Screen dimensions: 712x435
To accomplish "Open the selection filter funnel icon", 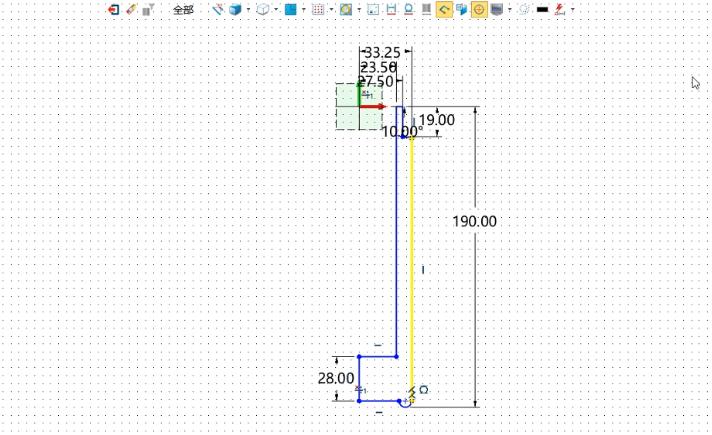I will pos(148,9).
